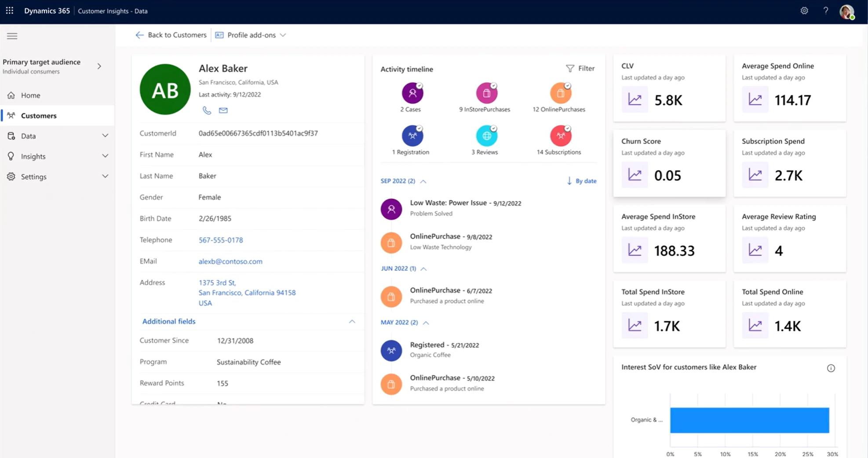This screenshot has width=868, height=458.
Task: Click the alexb@contoso.com email link
Action: [230, 262]
